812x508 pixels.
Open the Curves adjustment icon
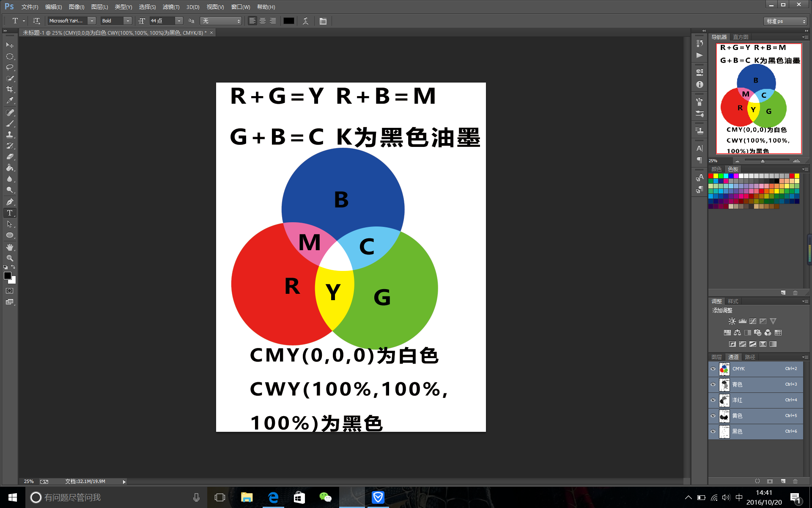pos(752,321)
